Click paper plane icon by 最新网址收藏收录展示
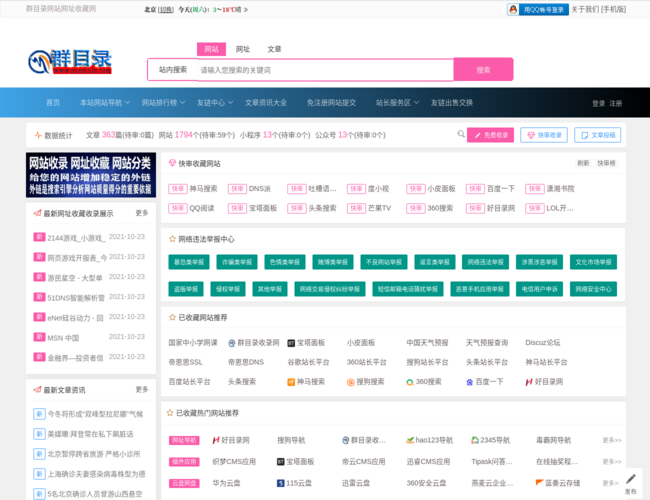 pyautogui.click(x=37, y=213)
